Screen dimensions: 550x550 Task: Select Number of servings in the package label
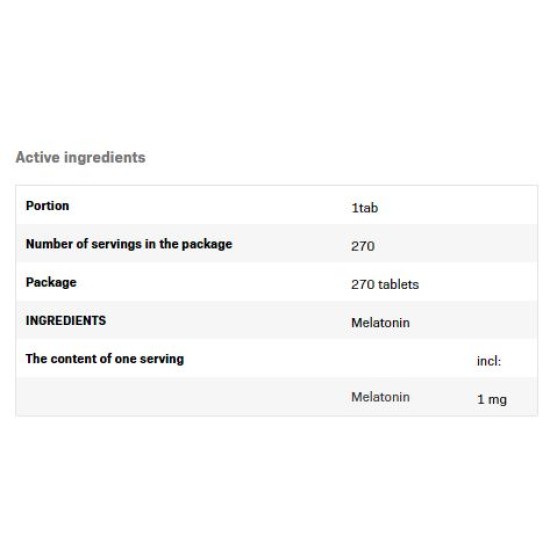(129, 244)
